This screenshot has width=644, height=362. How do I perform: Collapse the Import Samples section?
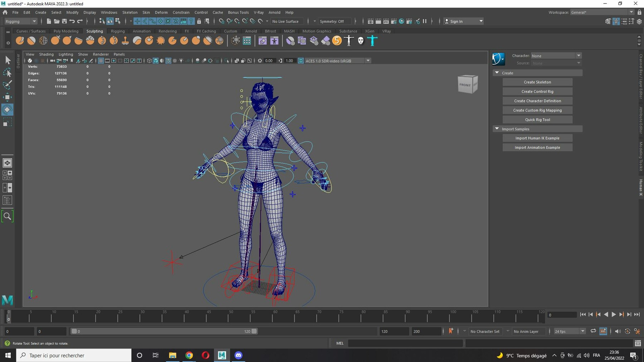[x=497, y=129]
